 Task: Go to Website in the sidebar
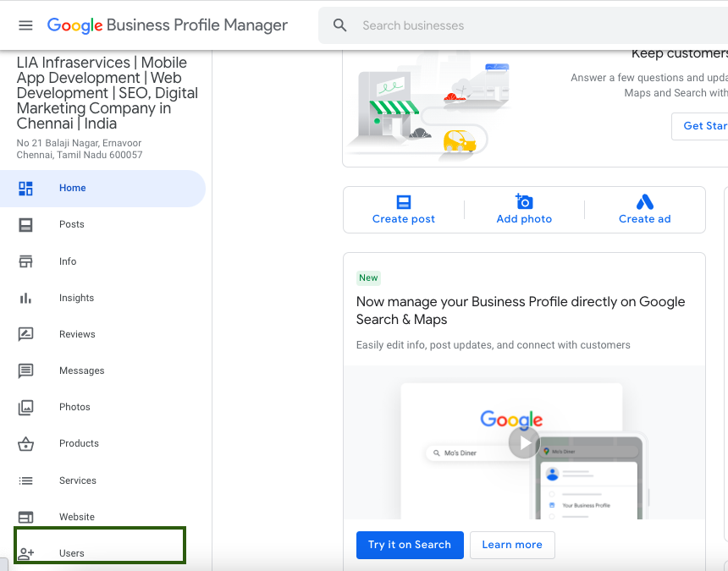coord(102,517)
